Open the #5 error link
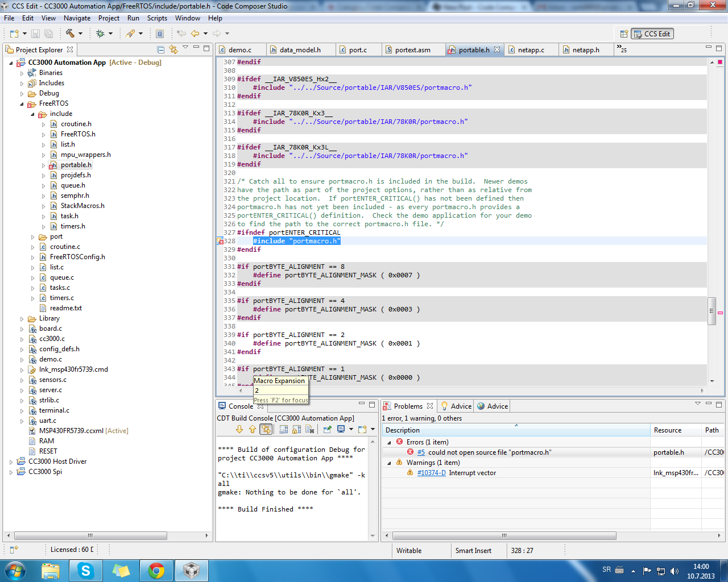 tap(421, 452)
